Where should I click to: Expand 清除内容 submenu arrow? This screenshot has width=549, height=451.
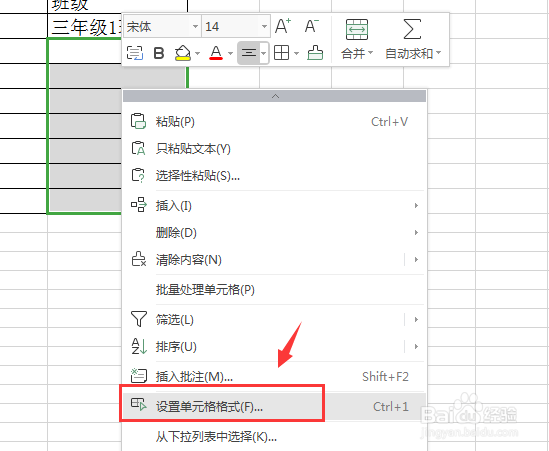coord(416,259)
